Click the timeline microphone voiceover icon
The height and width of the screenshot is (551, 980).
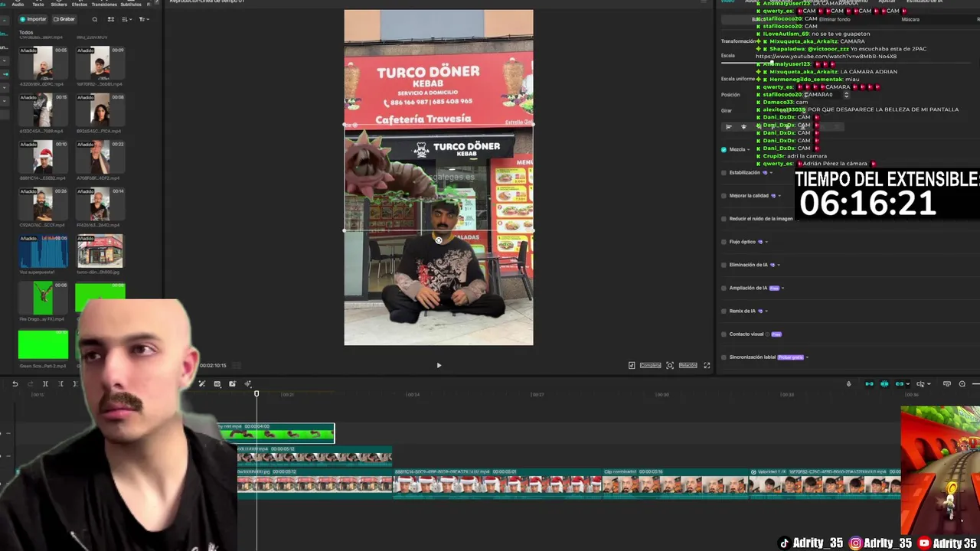pyautogui.click(x=848, y=384)
